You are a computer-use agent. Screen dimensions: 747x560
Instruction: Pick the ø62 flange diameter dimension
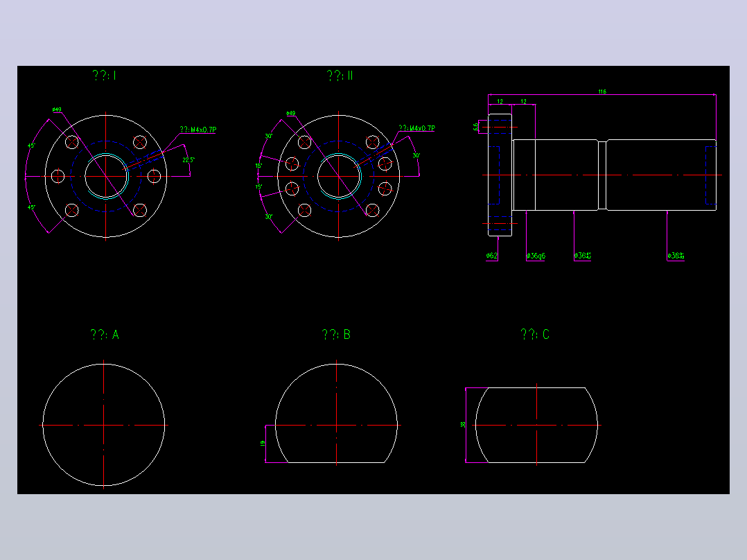[x=492, y=256]
